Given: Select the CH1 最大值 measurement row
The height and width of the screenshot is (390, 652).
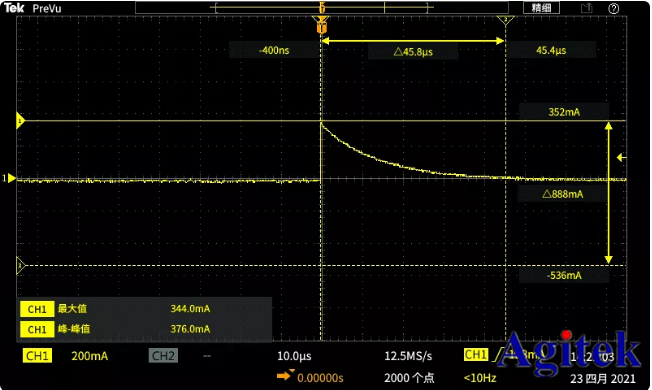Looking at the screenshot, I should (144, 309).
